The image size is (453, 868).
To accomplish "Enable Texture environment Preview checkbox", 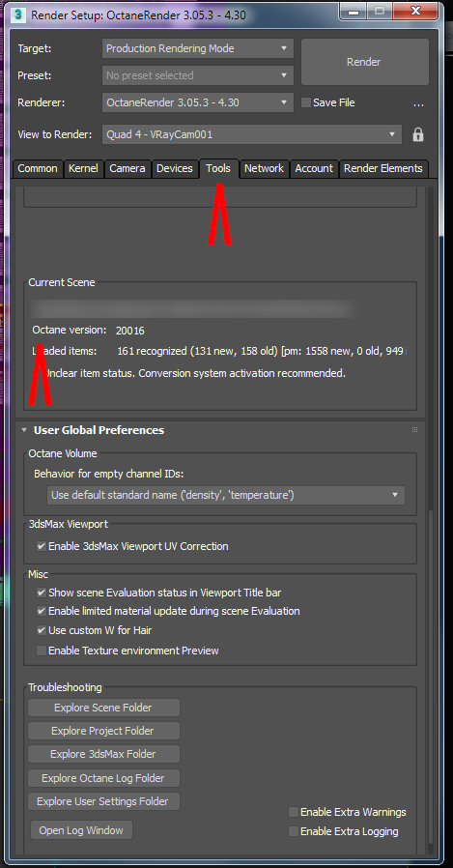I will pos(42,651).
